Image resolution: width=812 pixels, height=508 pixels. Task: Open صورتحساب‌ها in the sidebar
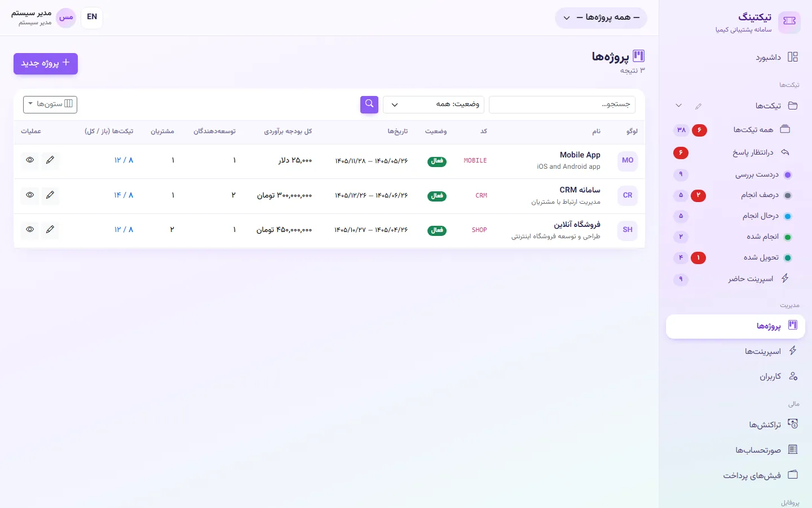[735, 450]
